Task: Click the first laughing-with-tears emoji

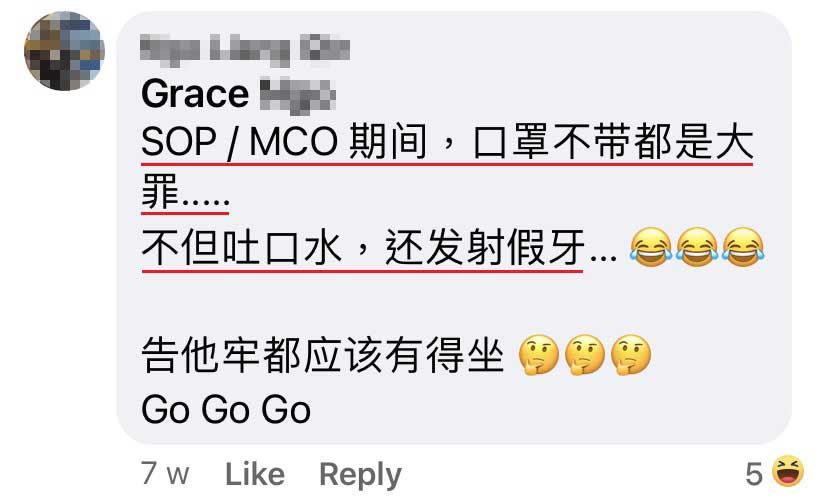Action: pyautogui.click(x=650, y=247)
